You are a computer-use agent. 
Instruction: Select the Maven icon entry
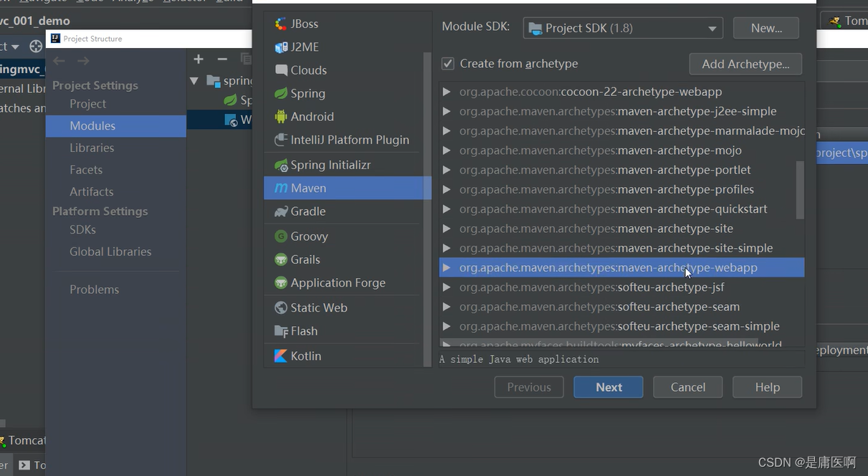click(x=281, y=188)
